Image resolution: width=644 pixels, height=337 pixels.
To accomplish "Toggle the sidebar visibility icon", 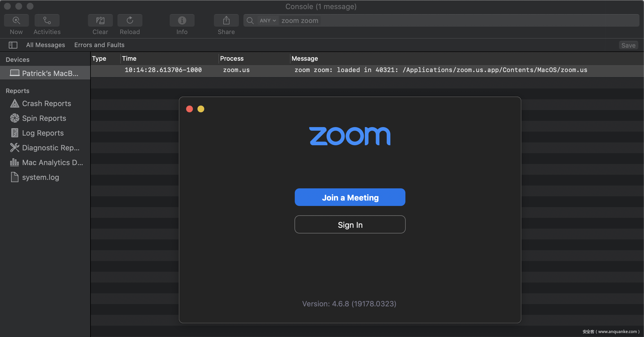I will click(x=13, y=45).
